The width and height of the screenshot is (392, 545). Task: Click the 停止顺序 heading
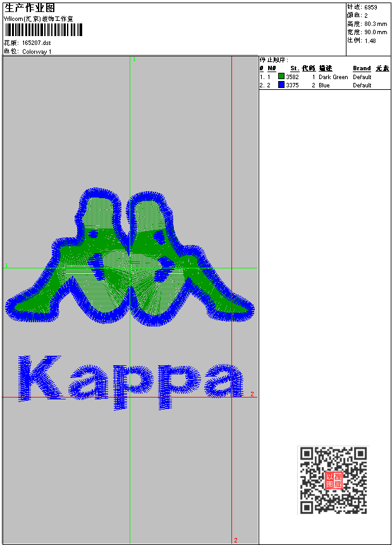(274, 60)
